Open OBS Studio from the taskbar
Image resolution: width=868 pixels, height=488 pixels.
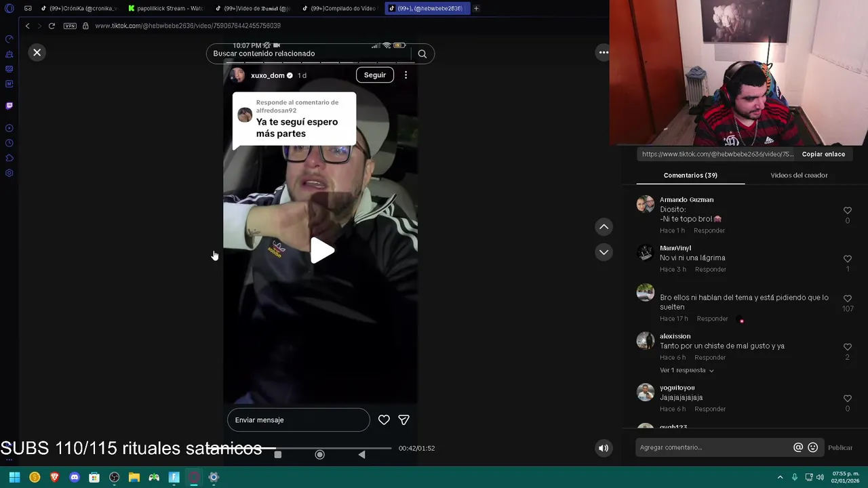114,477
